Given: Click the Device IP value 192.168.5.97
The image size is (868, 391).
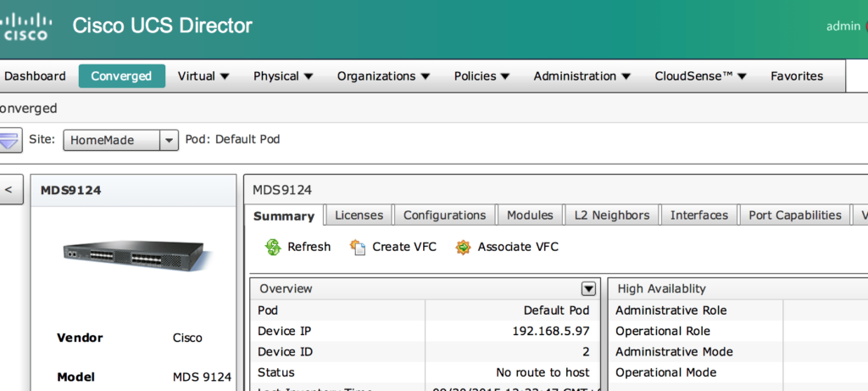Looking at the screenshot, I should tap(551, 331).
